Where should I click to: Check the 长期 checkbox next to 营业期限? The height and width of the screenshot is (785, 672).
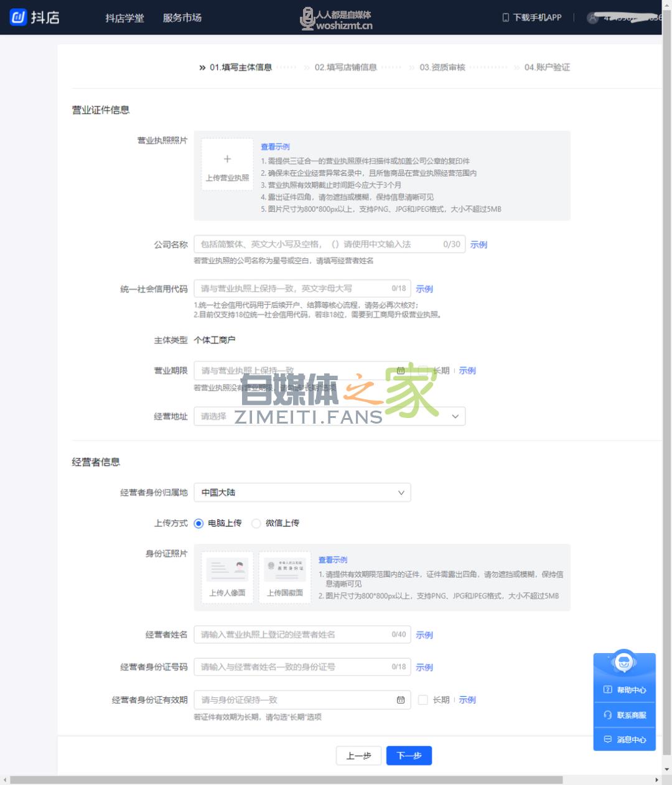tap(424, 370)
